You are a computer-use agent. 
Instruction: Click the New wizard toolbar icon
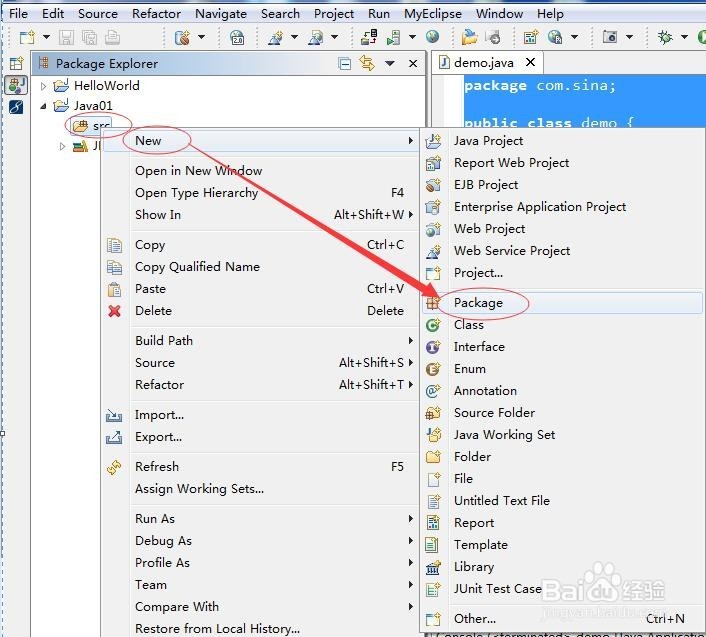coord(27,37)
